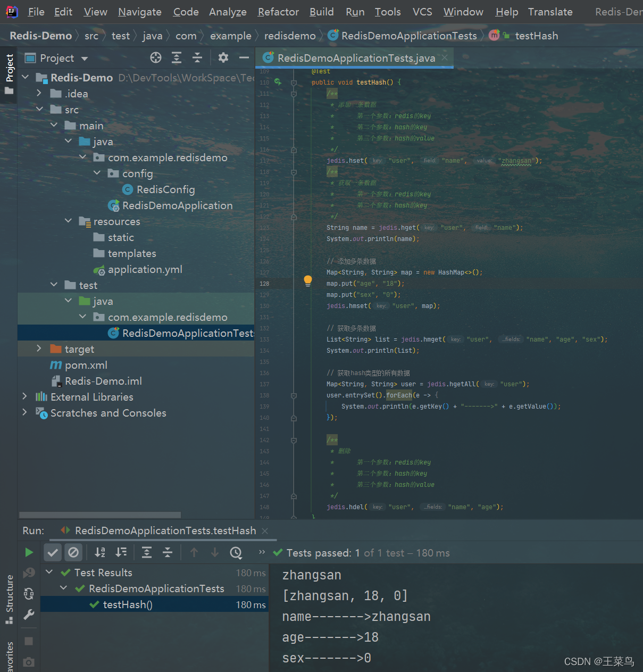The height and width of the screenshot is (672, 643).
Task: Click Redis-Demo breadcrumb in navigation bar
Action: 41,36
